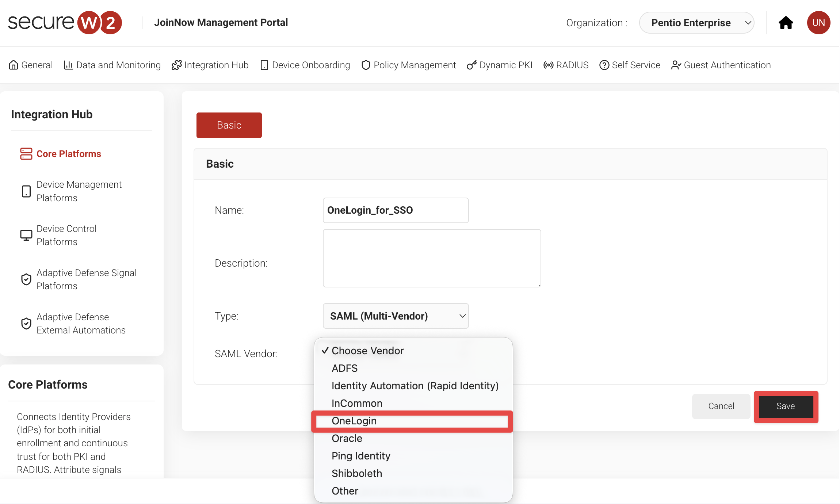
Task: Click the Integration Hub puzzle icon
Action: tap(176, 65)
